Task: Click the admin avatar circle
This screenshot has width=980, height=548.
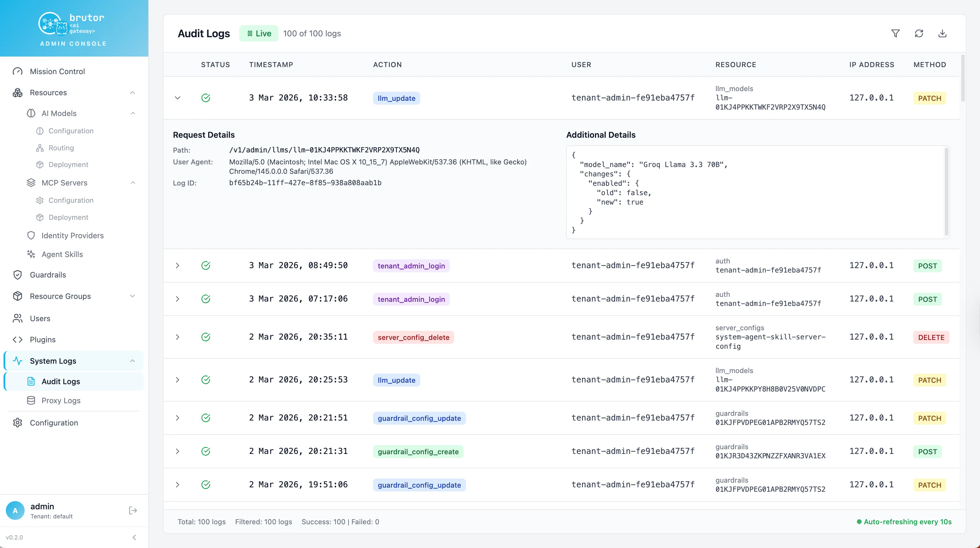Action: 15,510
